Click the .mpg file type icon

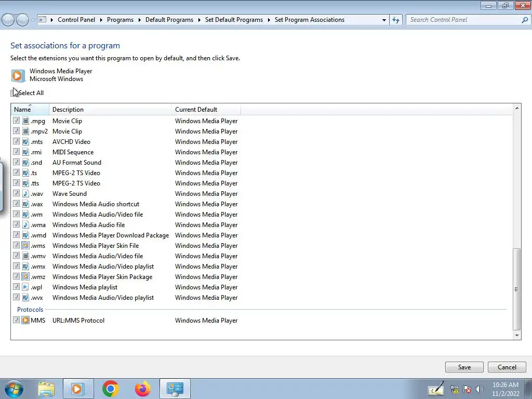(x=25, y=121)
